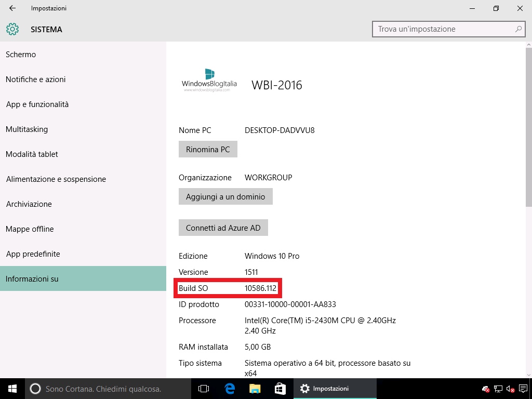Launch Microsoft Edge from taskbar
The image size is (532, 399).
tap(230, 389)
